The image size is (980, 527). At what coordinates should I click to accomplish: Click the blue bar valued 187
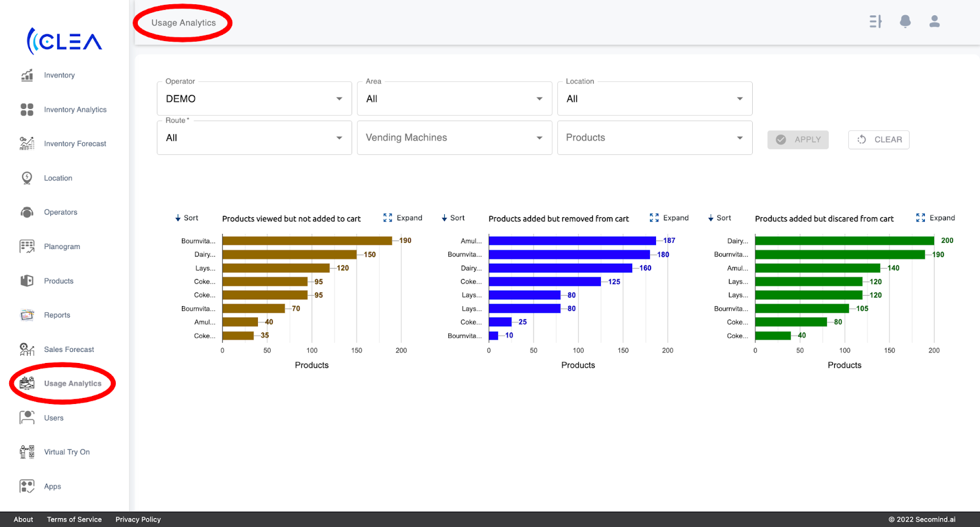(x=573, y=241)
